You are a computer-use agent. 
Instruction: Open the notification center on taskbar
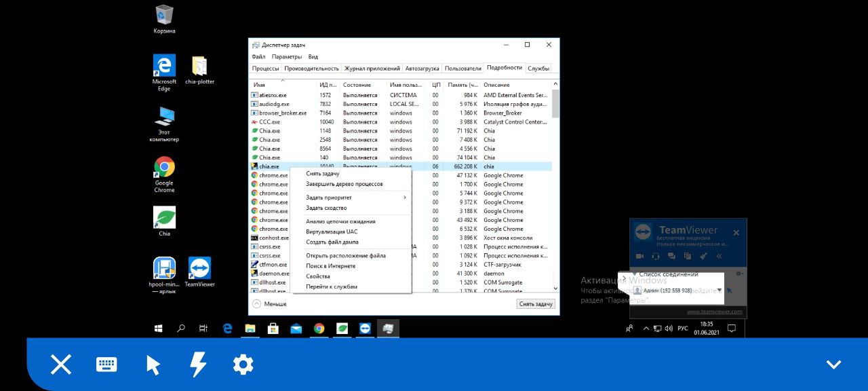732,329
